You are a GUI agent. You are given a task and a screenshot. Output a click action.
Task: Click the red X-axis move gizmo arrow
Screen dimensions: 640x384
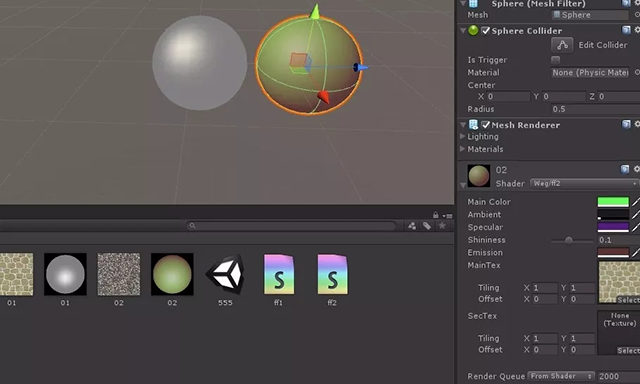(x=323, y=97)
